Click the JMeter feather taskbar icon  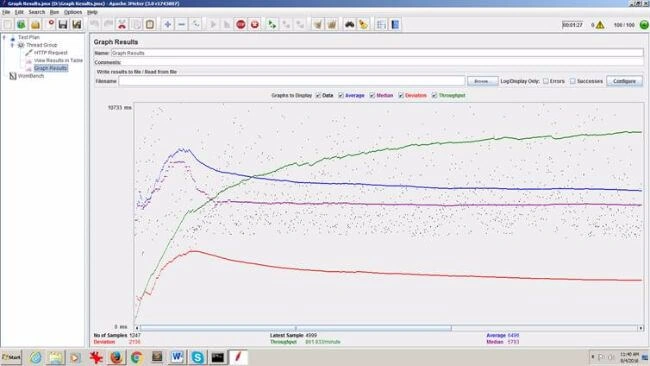coord(238,357)
